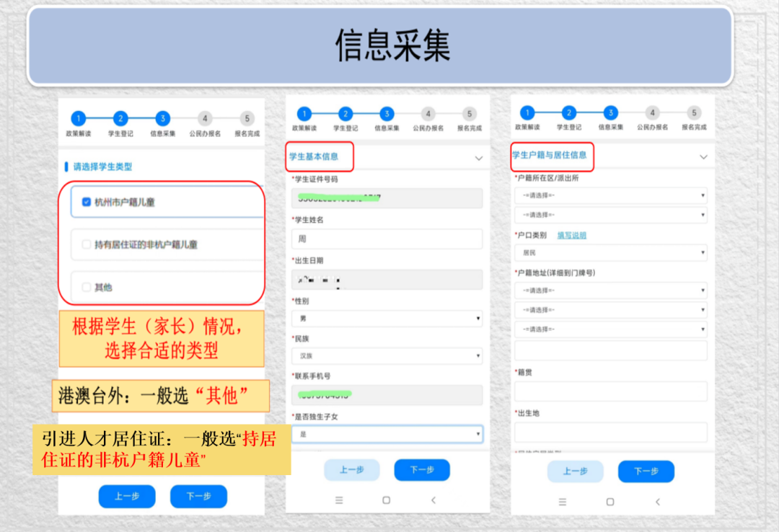Click the 出生日期 field
The width and height of the screenshot is (779, 532).
387,280
